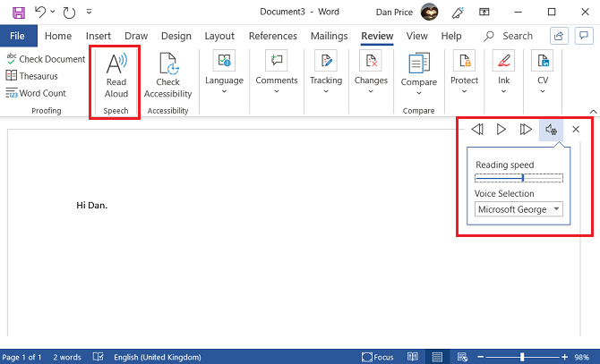Image resolution: width=600 pixels, height=364 pixels.
Task: Open the Dan Price account profile picture
Action: tap(429, 12)
